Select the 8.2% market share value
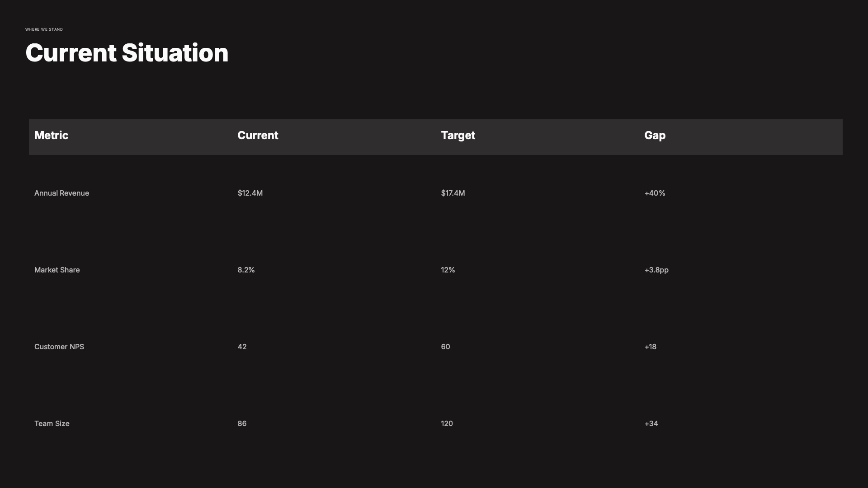Screen dimensions: 868x488 [246, 270]
